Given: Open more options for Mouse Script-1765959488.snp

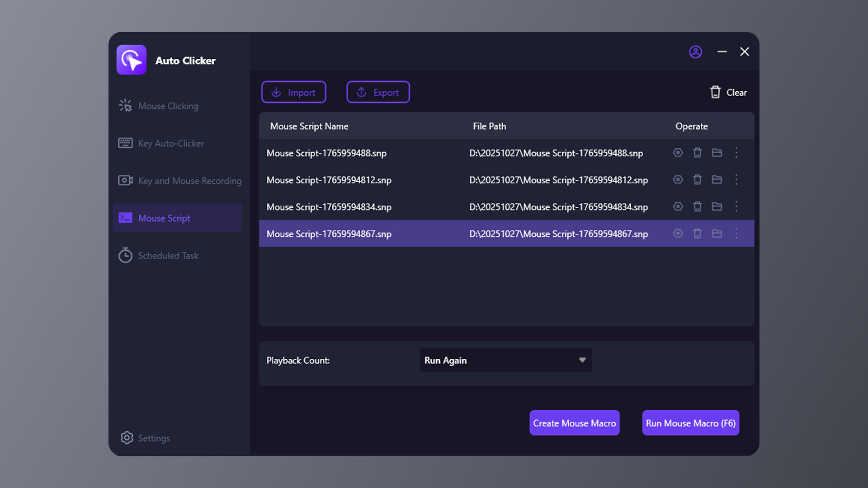Looking at the screenshot, I should pyautogui.click(x=736, y=153).
